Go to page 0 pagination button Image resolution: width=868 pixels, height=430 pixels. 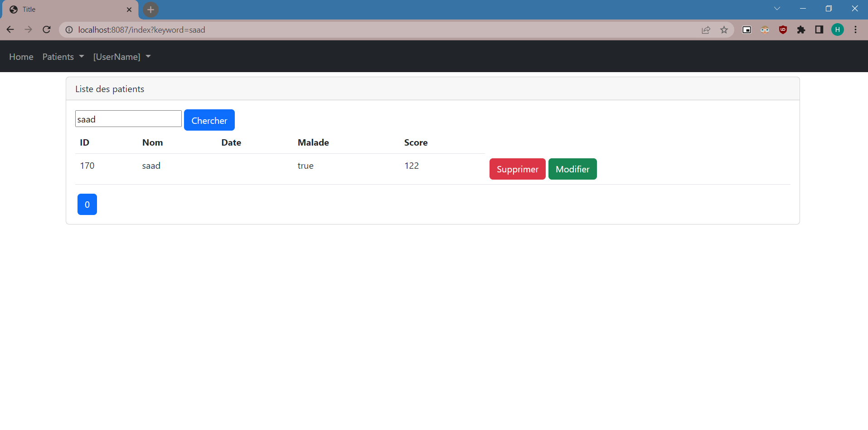point(87,205)
